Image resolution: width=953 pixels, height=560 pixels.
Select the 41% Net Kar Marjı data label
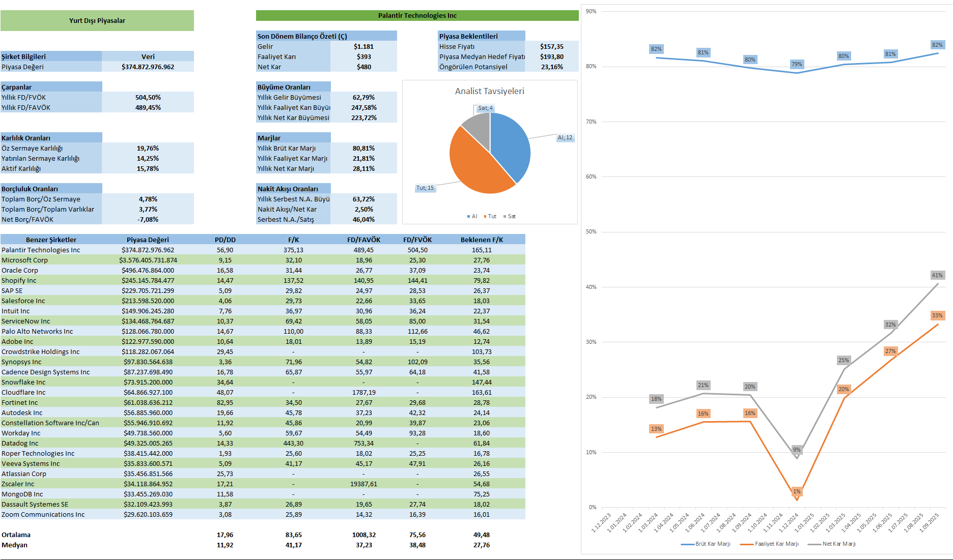937,275
